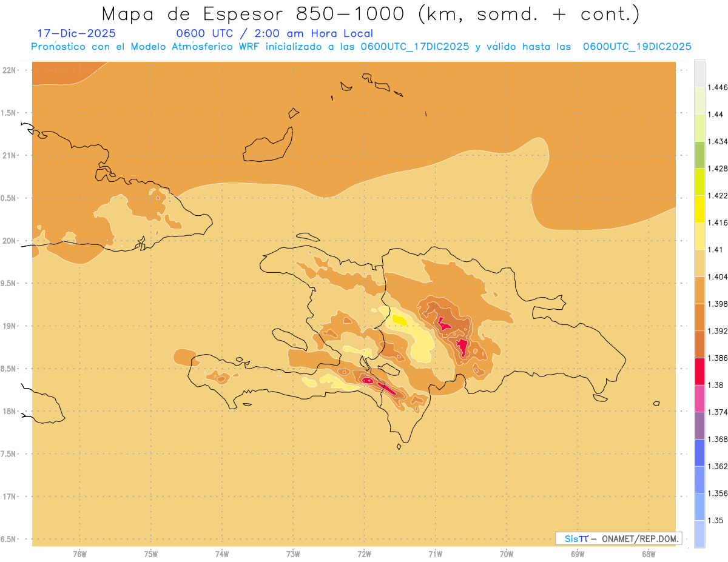Click the 21N latitude axis label

(9, 155)
